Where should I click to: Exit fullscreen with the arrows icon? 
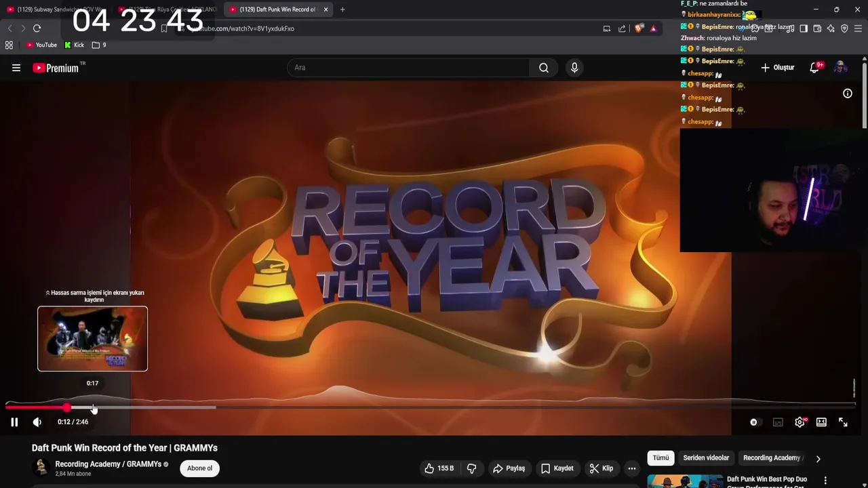(x=843, y=422)
